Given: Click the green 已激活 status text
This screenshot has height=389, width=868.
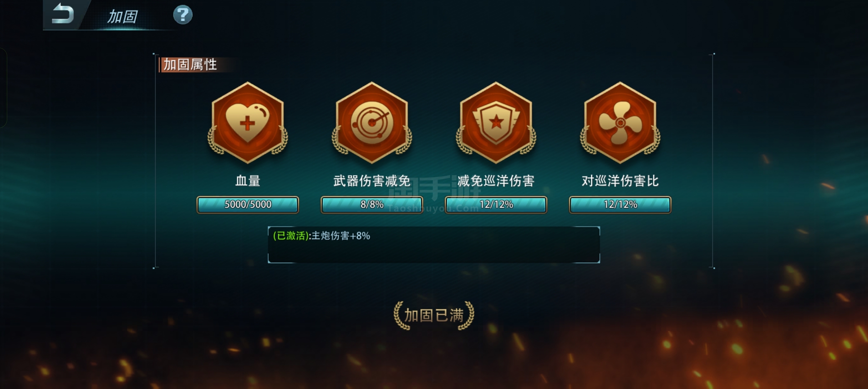Looking at the screenshot, I should [290, 236].
